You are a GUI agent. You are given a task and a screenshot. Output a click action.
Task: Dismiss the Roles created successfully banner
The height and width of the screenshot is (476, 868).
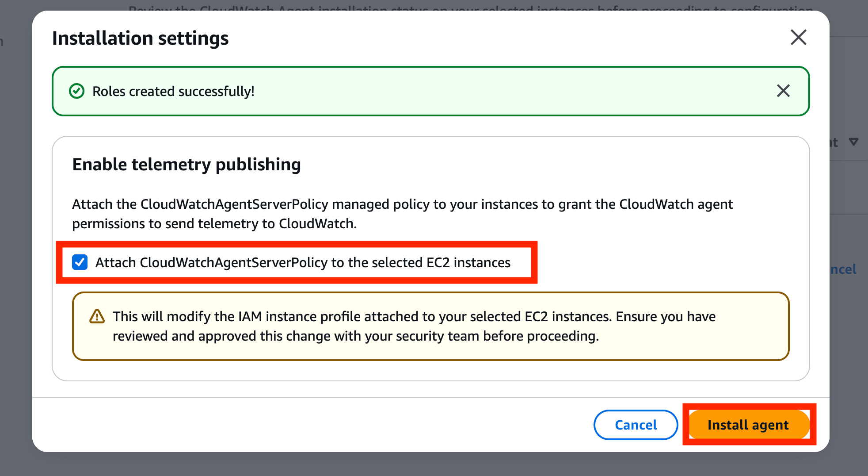click(x=783, y=91)
